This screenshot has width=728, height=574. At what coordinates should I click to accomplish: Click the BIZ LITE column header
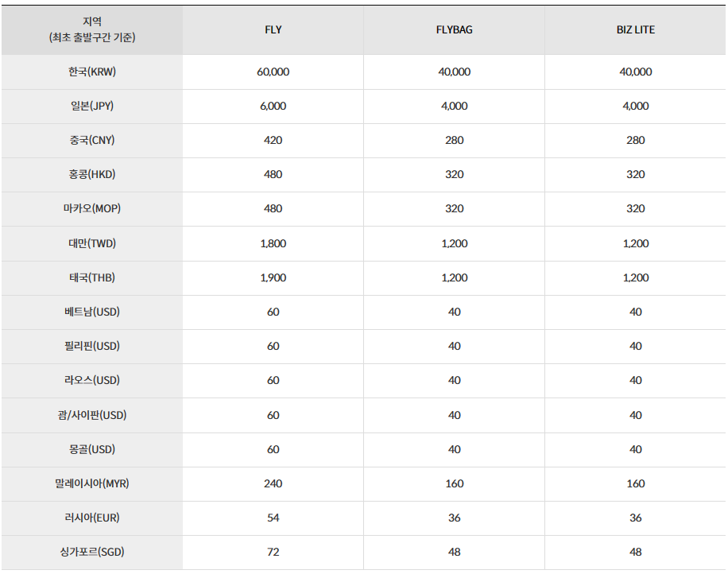tap(636, 29)
